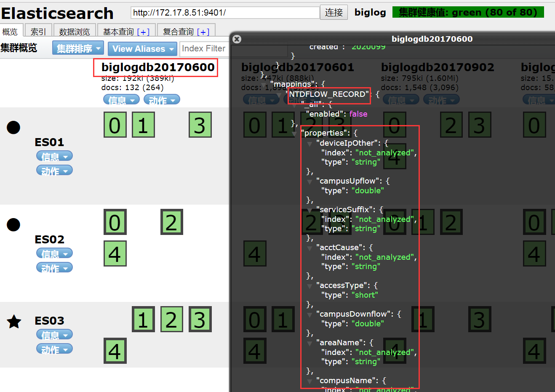Click the biglogdb20170600 index name heading
The width and height of the screenshot is (555, 392).
[158, 67]
